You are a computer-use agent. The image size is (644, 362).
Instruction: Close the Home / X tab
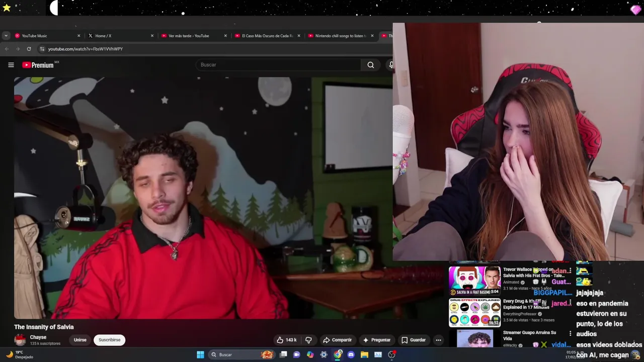[152, 36]
